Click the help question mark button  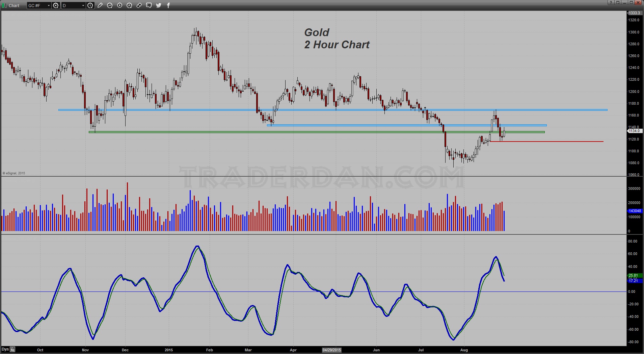click(x=611, y=2)
